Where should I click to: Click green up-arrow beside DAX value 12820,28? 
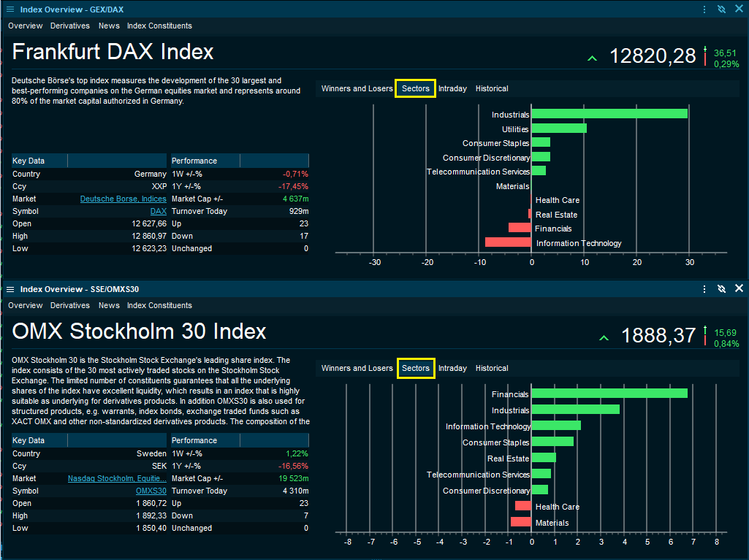(x=592, y=58)
